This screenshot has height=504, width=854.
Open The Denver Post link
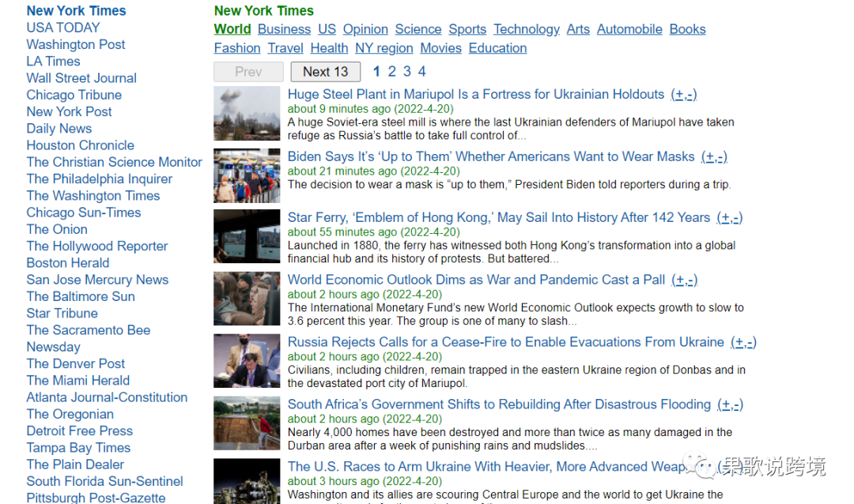coord(76,365)
